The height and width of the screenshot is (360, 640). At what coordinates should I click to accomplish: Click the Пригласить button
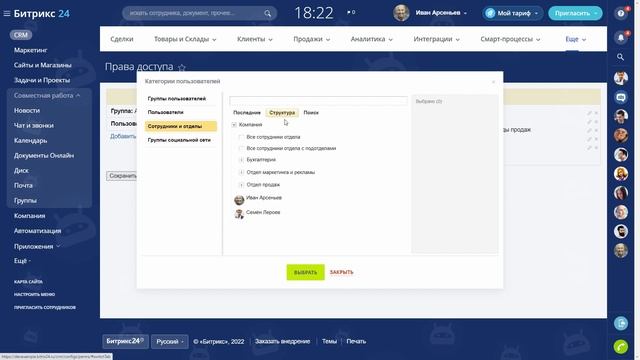pyautogui.click(x=575, y=13)
